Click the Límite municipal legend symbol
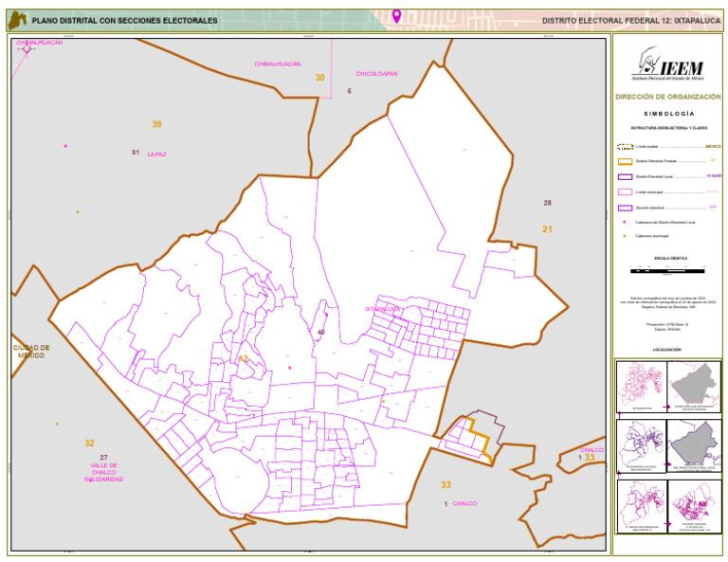Screen dimensions: 728x562 pos(625,192)
